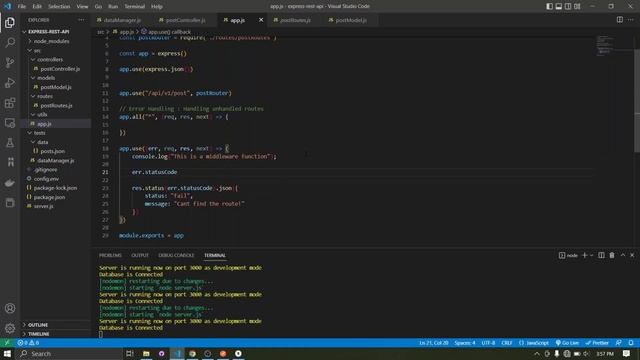This screenshot has width=640, height=360.
Task: Open package.json in explorer tree
Action: click(49, 197)
